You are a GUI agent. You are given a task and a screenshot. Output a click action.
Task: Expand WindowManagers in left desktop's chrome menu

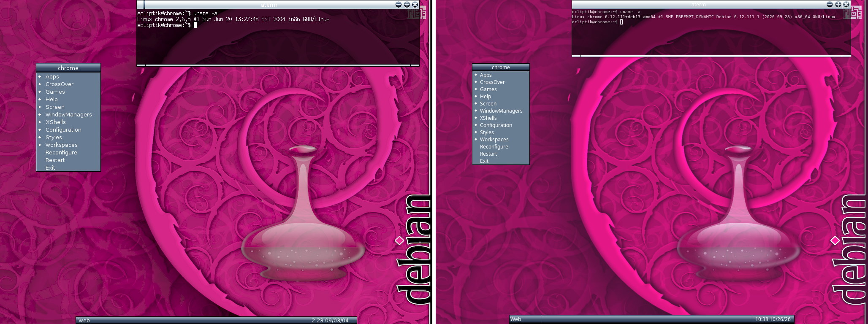coord(68,114)
